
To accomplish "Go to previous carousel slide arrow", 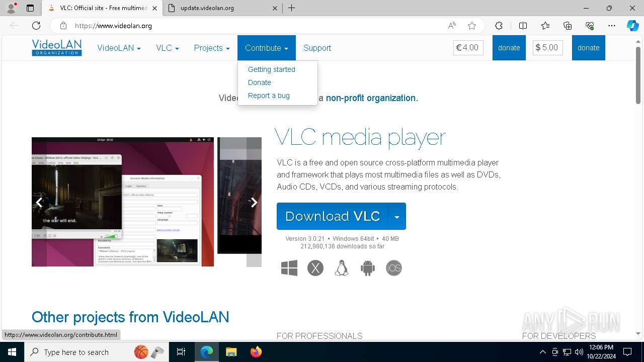I will (39, 202).
